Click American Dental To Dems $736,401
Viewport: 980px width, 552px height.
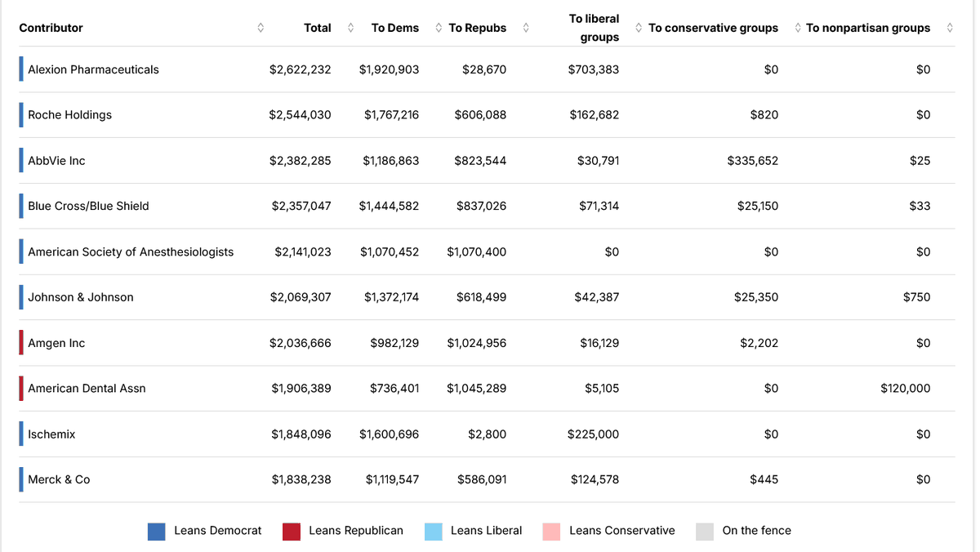pos(394,389)
